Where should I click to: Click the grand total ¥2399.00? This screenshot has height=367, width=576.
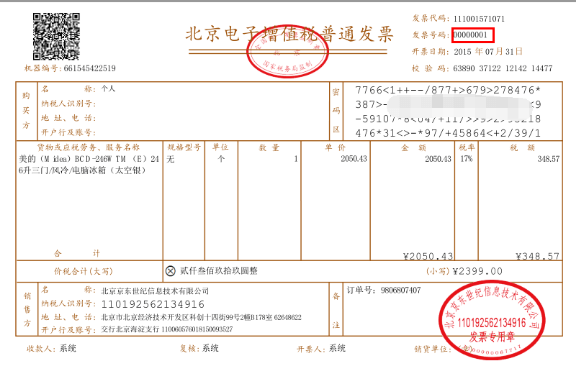coord(477,271)
